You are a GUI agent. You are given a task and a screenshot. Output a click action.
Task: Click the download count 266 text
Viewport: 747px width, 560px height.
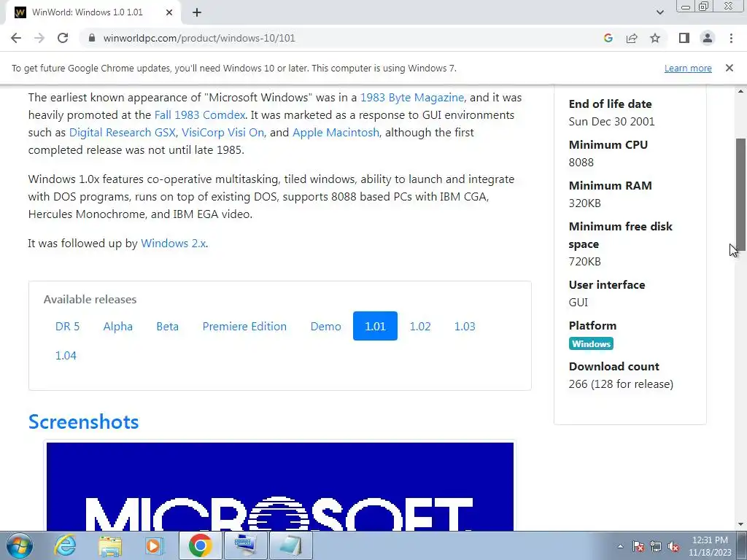(621, 384)
